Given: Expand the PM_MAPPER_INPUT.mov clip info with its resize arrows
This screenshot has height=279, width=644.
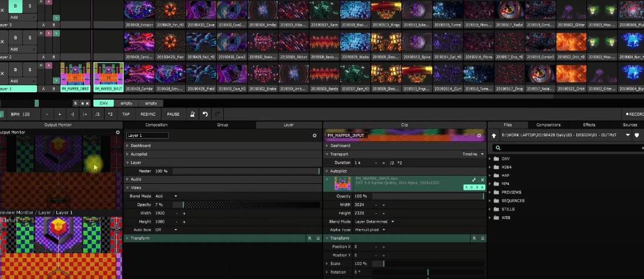Looking at the screenshot, I should pos(474,180).
